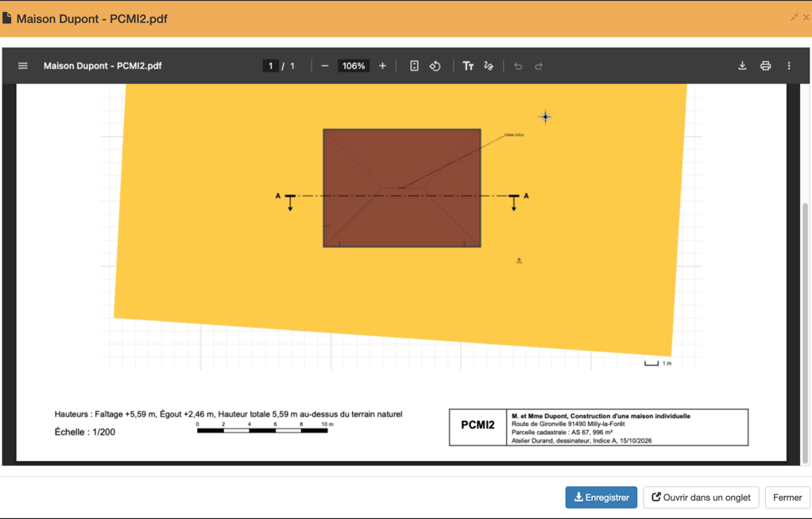
Task: Click the compass rose north symbol
Action: pyautogui.click(x=545, y=117)
